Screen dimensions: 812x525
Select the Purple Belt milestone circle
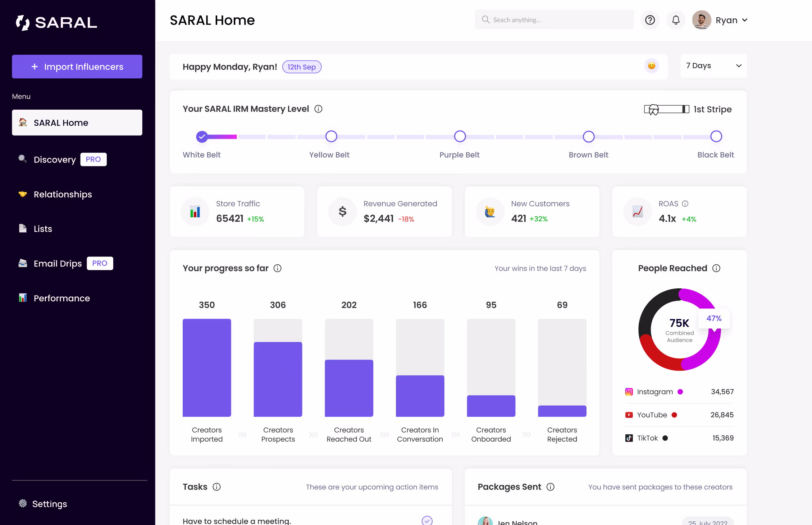(460, 136)
